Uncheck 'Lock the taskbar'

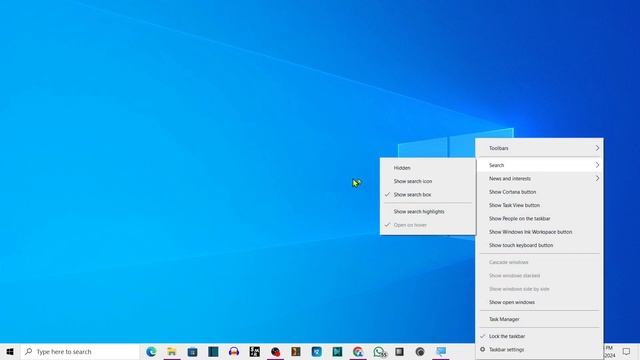click(539, 336)
